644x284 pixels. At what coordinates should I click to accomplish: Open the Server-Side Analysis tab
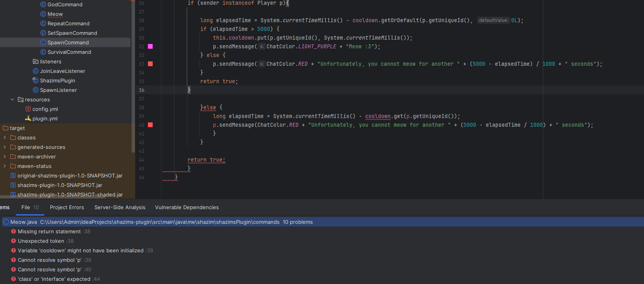click(120, 207)
